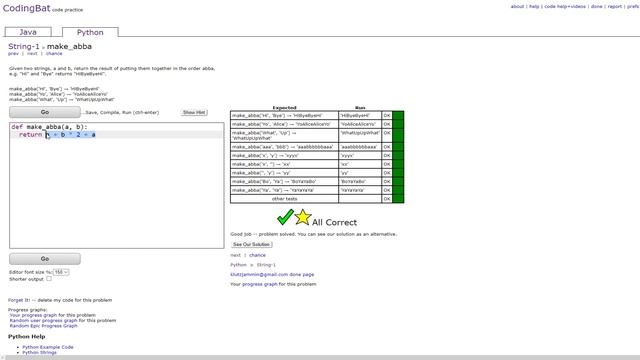Open Your progress graph link in Progress graphs list

click(33, 315)
